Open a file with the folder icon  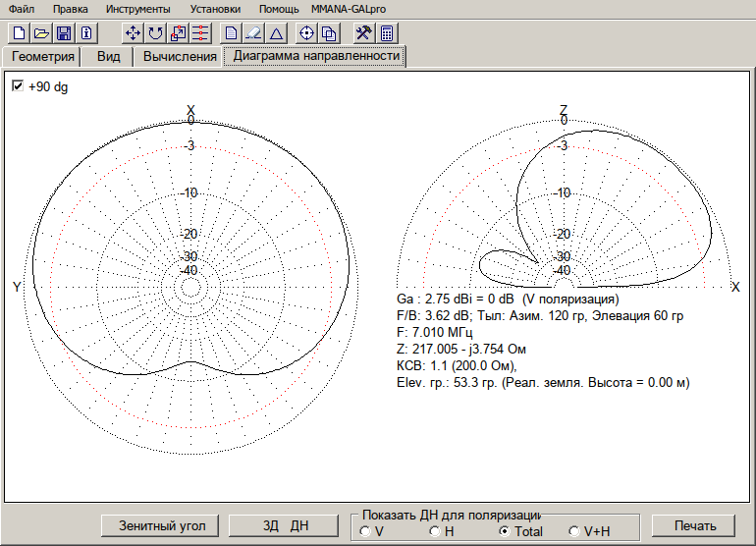pos(40,32)
